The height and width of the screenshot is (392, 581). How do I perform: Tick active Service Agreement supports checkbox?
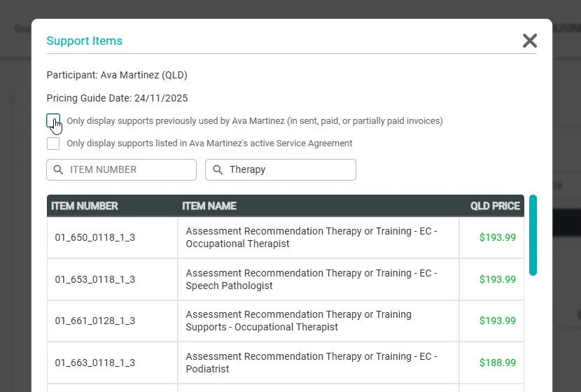click(53, 143)
